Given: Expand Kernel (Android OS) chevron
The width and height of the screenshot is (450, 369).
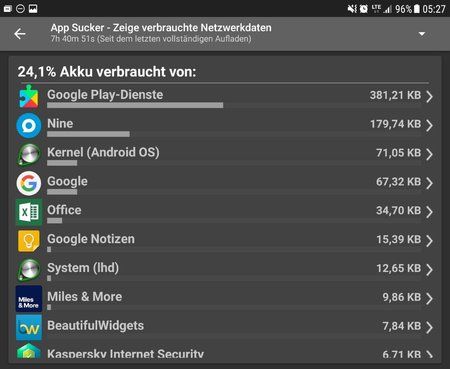Looking at the screenshot, I should 429,154.
